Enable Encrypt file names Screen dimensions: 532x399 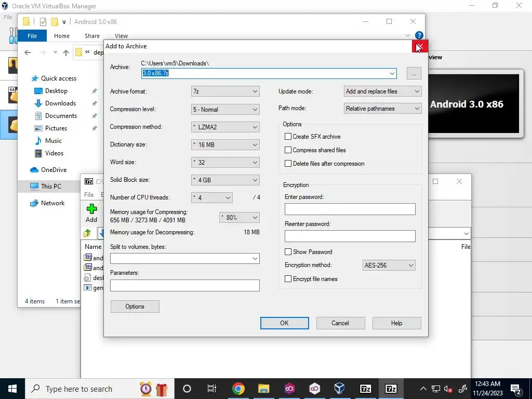coord(288,279)
